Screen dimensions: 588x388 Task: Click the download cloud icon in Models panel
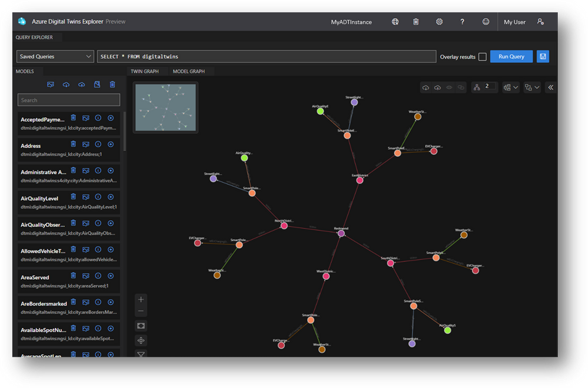(66, 85)
